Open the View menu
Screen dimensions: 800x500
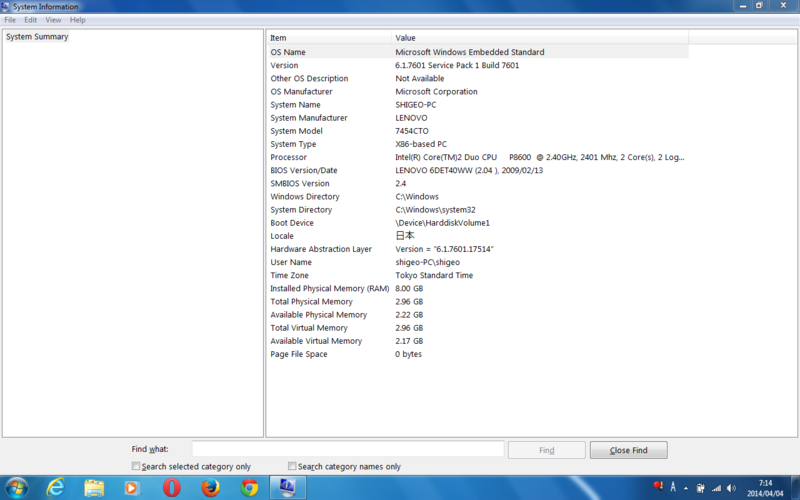tap(53, 20)
